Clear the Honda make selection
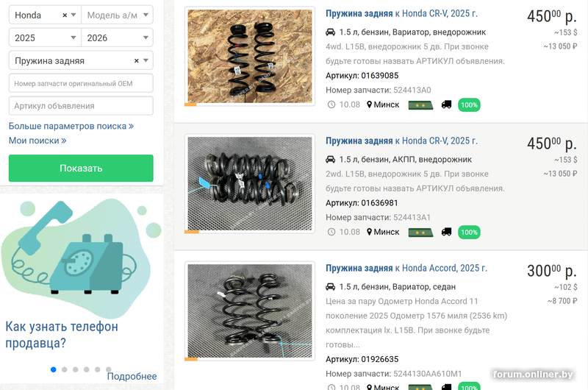Viewport: 588px width, 390px height. [65, 15]
